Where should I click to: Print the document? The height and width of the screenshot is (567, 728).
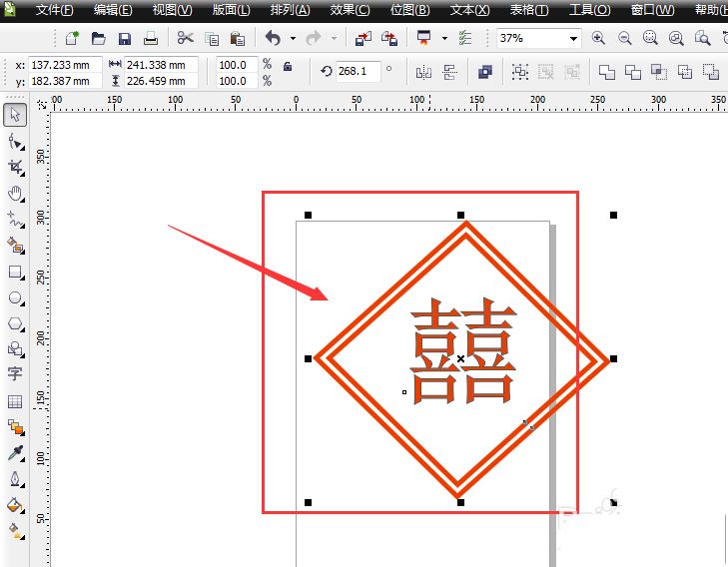click(151, 38)
